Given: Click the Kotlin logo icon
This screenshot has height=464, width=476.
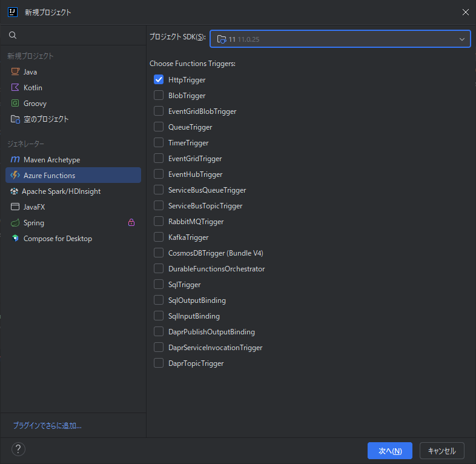Looking at the screenshot, I should [15, 87].
